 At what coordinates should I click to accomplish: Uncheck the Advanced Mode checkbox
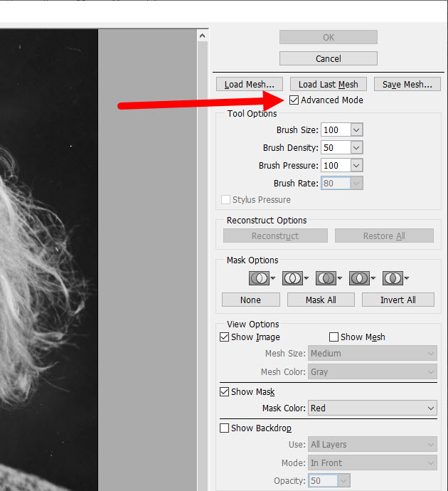point(294,100)
